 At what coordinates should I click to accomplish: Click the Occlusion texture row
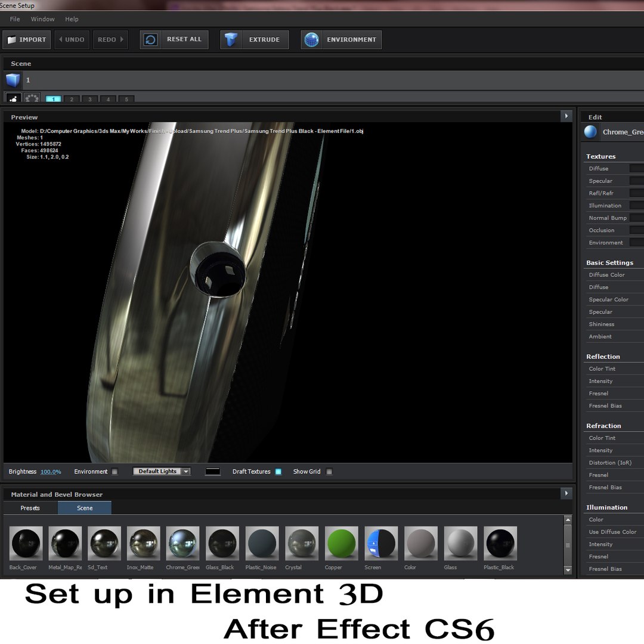coord(614,230)
